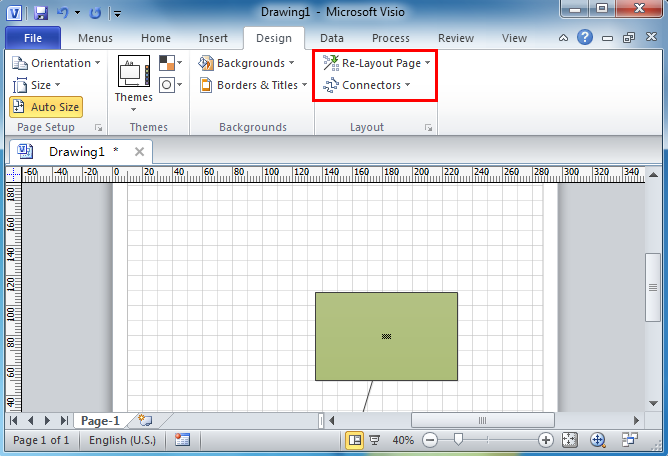This screenshot has height=456, width=668.
Task: Toggle Full Screen view icon
Action: 374,440
